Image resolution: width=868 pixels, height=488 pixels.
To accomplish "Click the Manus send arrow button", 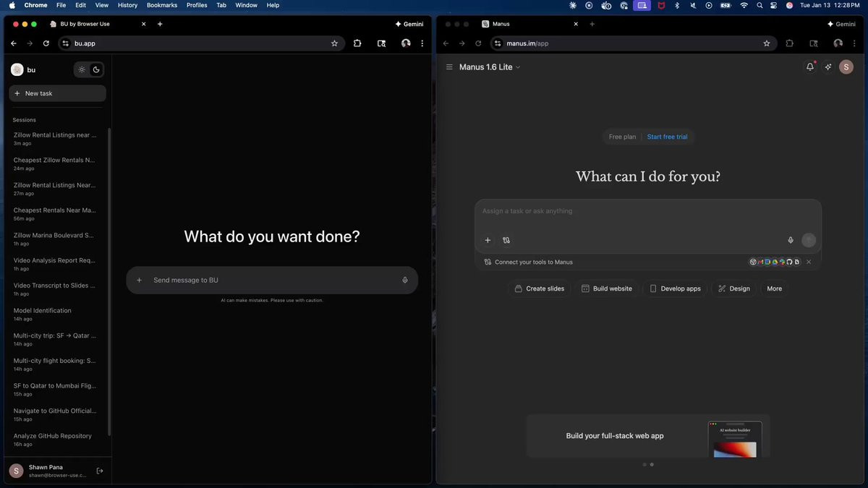I will point(809,240).
